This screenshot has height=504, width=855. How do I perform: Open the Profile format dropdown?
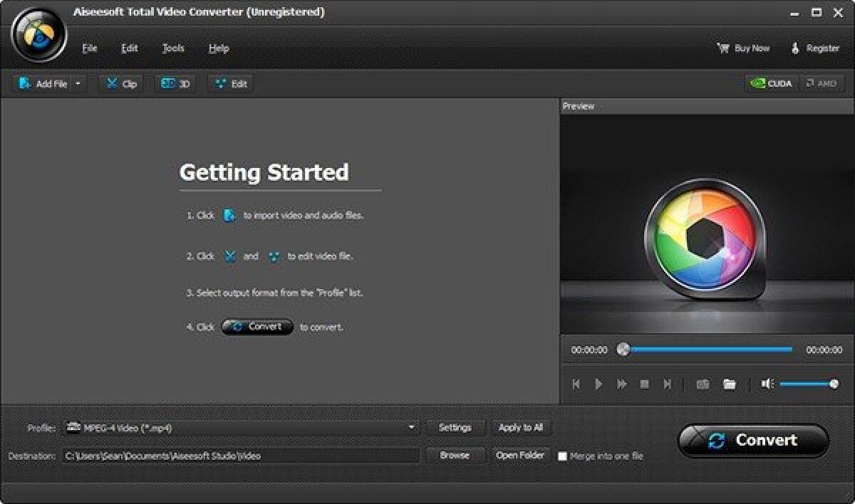click(x=412, y=427)
